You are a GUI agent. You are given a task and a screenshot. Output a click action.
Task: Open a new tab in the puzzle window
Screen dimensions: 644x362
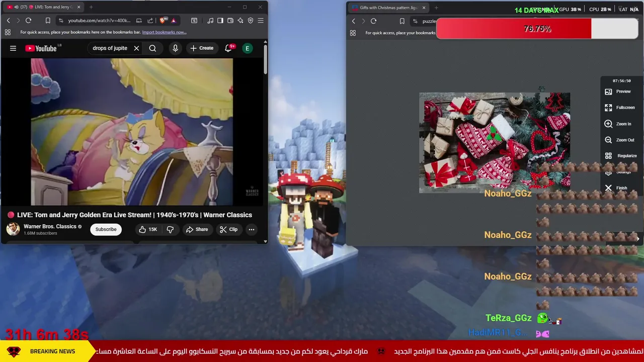click(x=436, y=8)
